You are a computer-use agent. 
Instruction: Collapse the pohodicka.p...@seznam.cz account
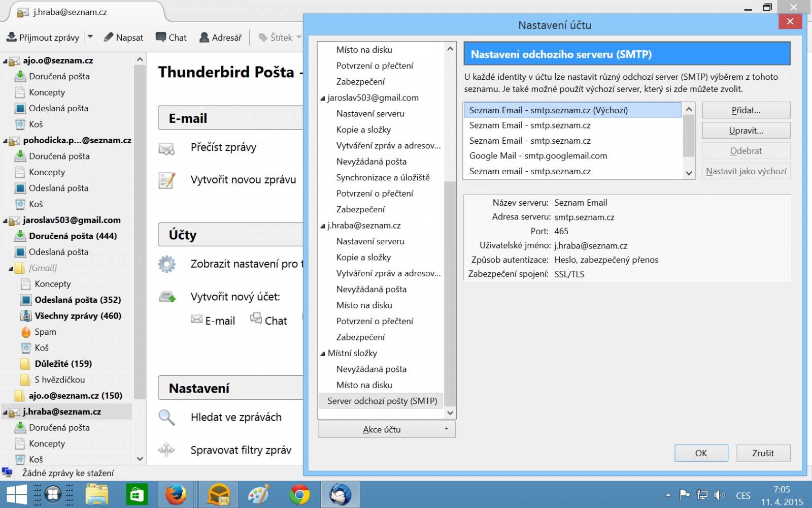[5, 141]
